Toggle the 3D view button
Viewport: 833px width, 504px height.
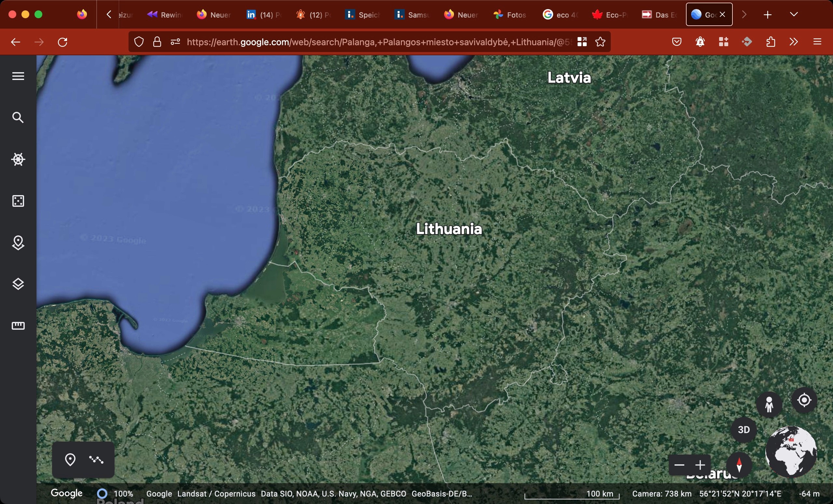(744, 430)
